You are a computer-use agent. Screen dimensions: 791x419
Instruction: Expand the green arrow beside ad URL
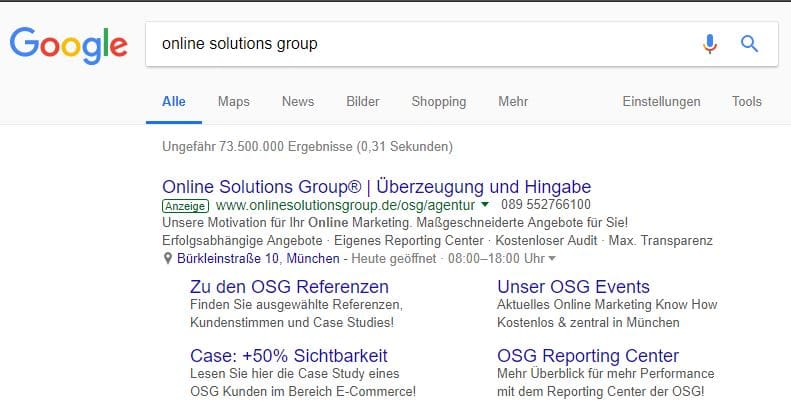click(485, 205)
